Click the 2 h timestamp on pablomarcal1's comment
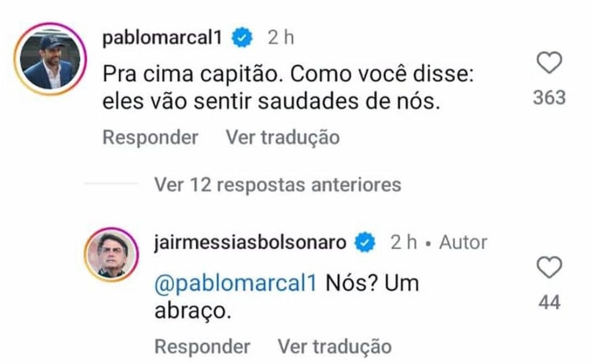 click(x=281, y=38)
